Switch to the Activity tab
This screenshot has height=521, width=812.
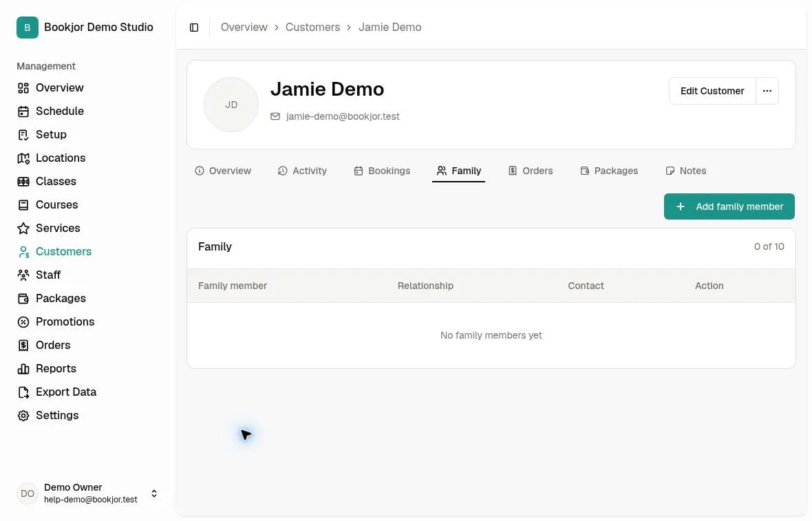point(302,171)
